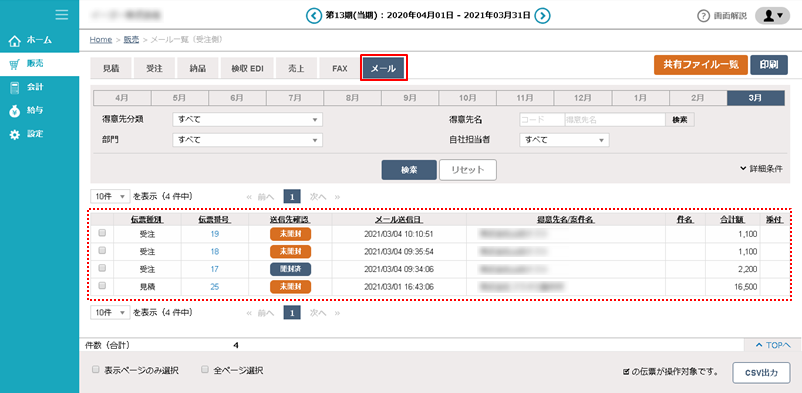The height and width of the screenshot is (393, 802).
Task: Check the checkbox for slip 17
Action: tap(102, 268)
